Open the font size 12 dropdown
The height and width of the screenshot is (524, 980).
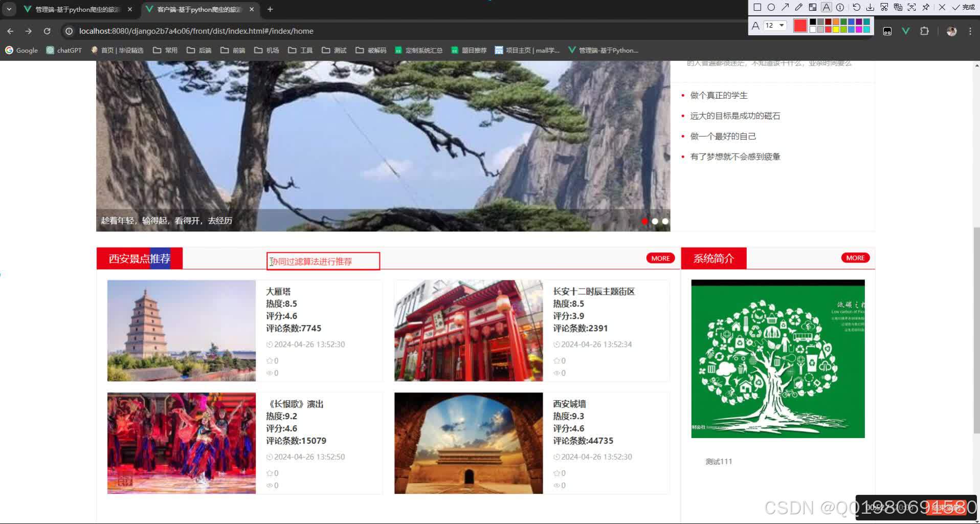(x=774, y=26)
